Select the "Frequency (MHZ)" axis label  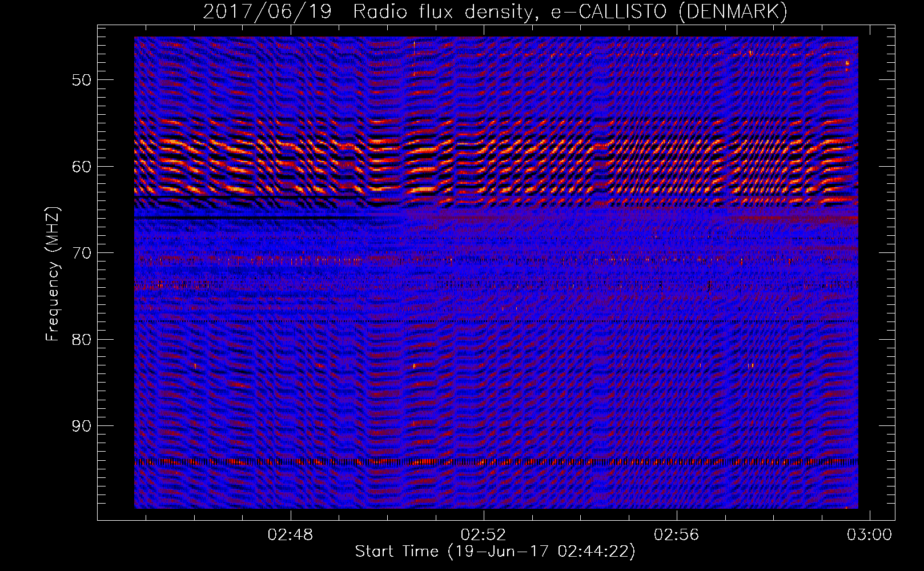pyautogui.click(x=53, y=274)
